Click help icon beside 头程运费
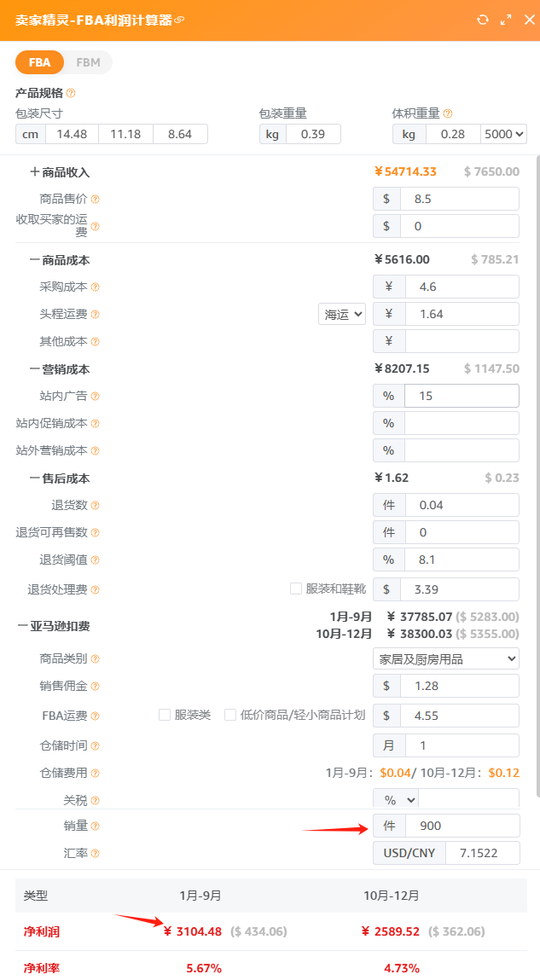 click(x=95, y=315)
